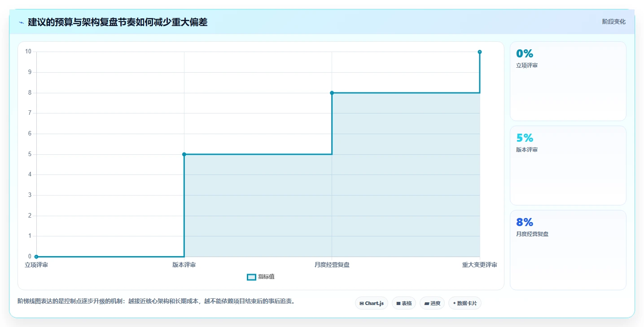Select the 0% 立项评审 card
644x327 pixels.
point(568,81)
